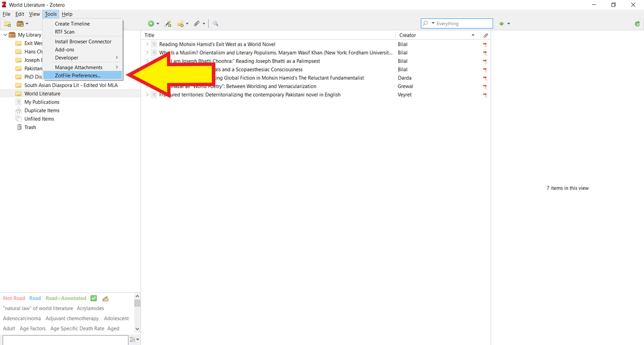This screenshot has height=345, width=644.
Task: Collapse the My Library tree chevron
Action: pos(4,34)
